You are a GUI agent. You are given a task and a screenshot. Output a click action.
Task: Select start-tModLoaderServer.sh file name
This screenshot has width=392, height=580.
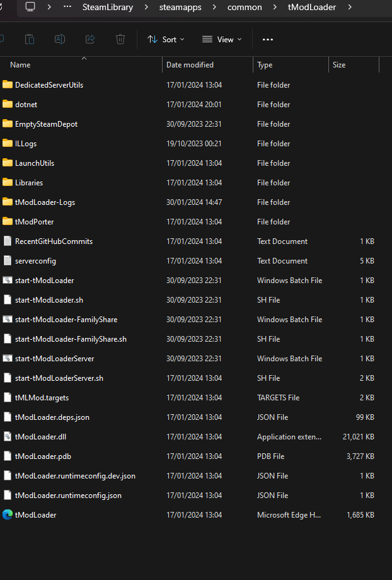59,378
